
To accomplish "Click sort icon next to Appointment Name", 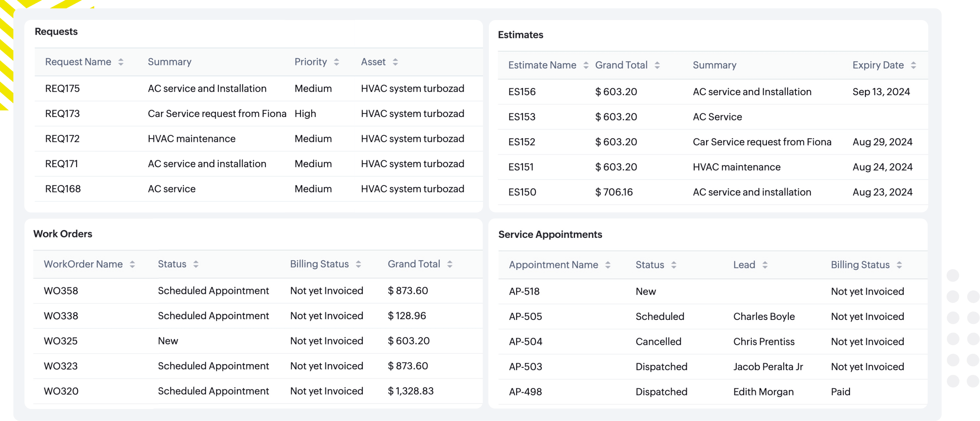I will [608, 265].
